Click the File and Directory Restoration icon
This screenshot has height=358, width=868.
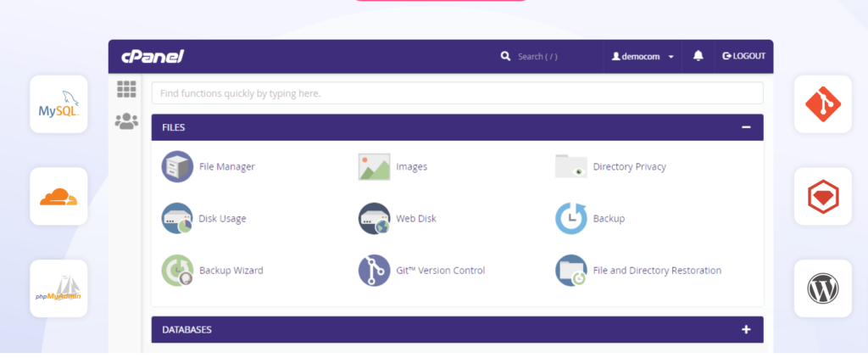[570, 271]
